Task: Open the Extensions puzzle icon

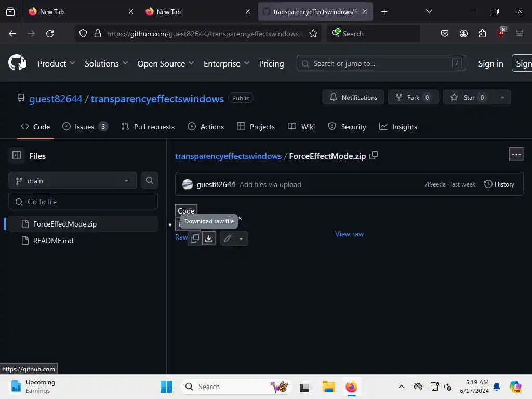Action: (482, 34)
